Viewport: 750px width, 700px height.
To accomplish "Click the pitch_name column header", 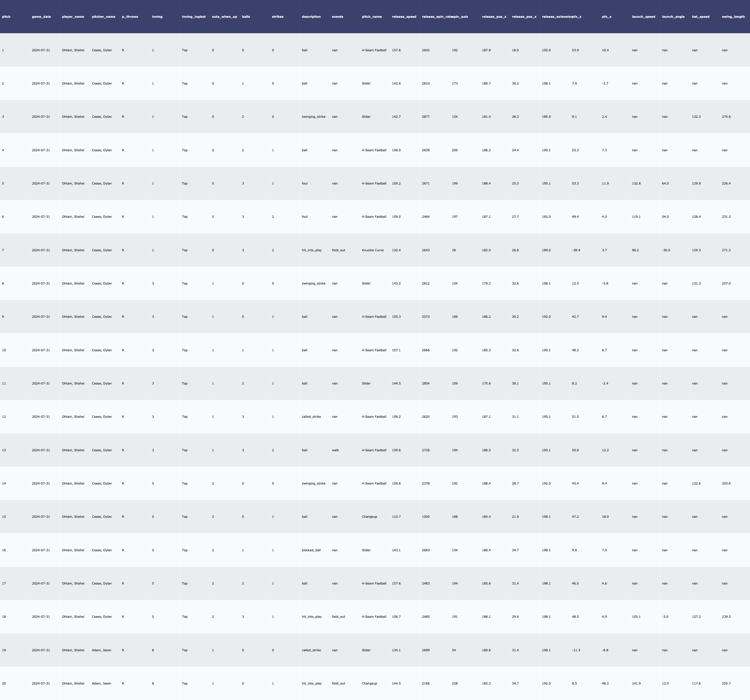I will click(371, 16).
